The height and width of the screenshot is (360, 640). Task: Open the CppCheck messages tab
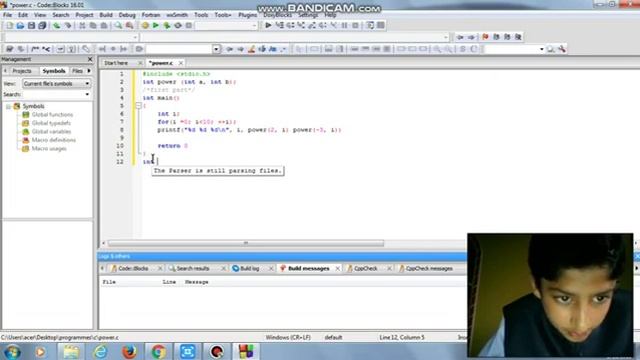[429, 269]
